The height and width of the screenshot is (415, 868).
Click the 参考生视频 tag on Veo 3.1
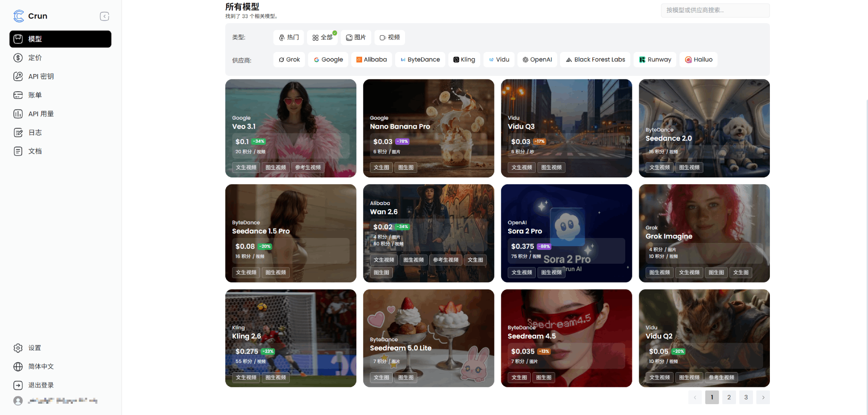coord(308,168)
